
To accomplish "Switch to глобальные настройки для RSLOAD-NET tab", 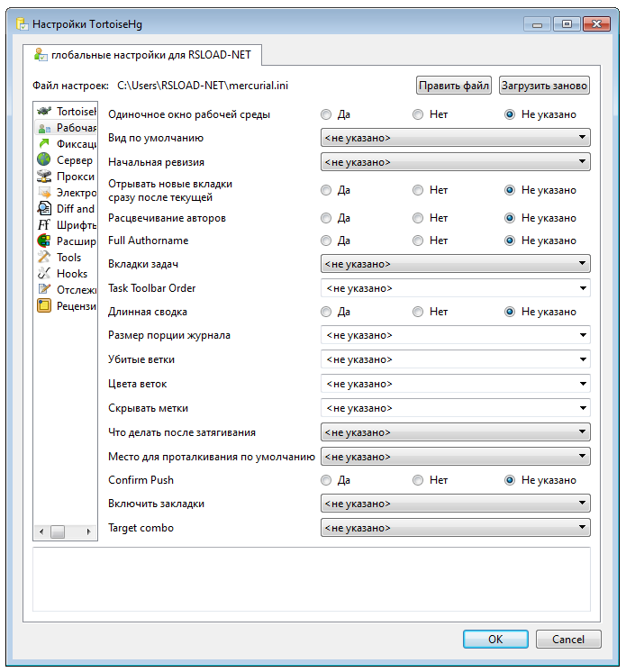I will 142,55.
